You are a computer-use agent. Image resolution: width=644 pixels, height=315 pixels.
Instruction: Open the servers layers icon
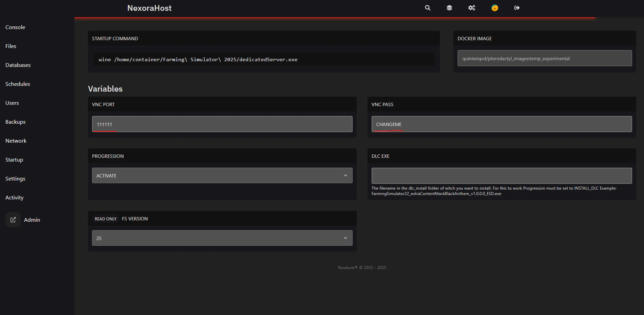449,8
